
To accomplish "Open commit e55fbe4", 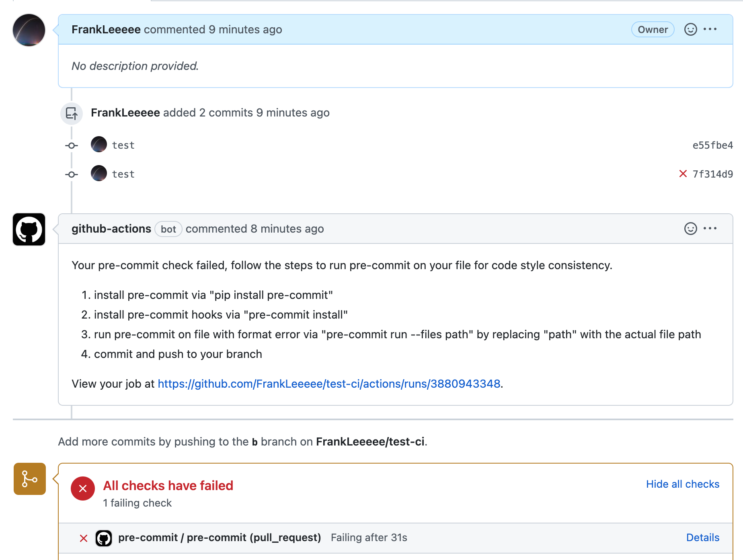I will [712, 145].
